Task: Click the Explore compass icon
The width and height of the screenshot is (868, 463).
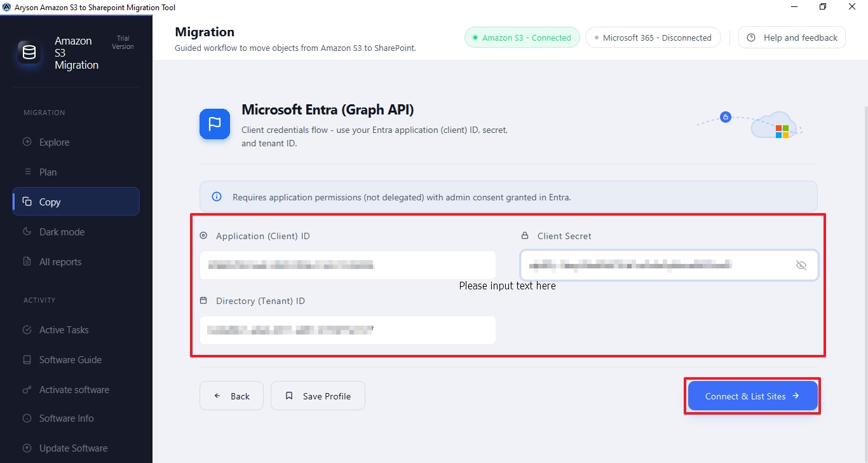Action: [x=27, y=142]
